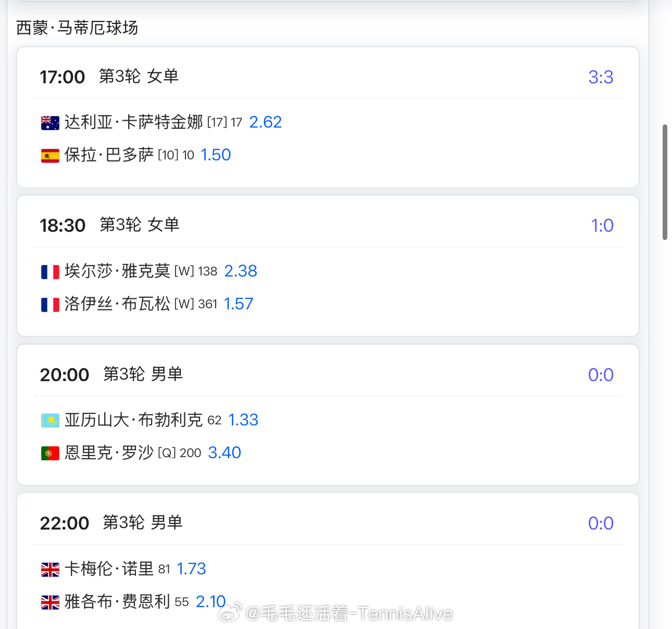672x629 pixels.
Task: Open player profile 卡梅伦·诺里
Action: pos(109,569)
